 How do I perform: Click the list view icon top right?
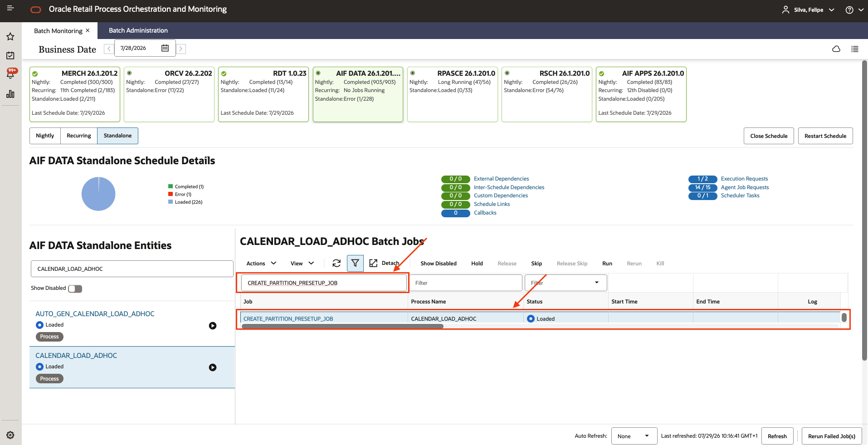tap(855, 49)
